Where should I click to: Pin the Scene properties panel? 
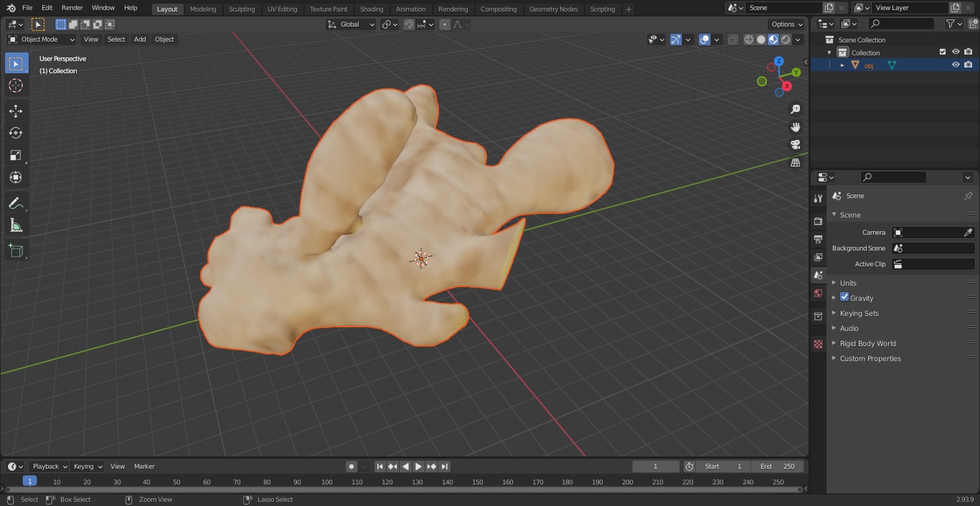968,196
